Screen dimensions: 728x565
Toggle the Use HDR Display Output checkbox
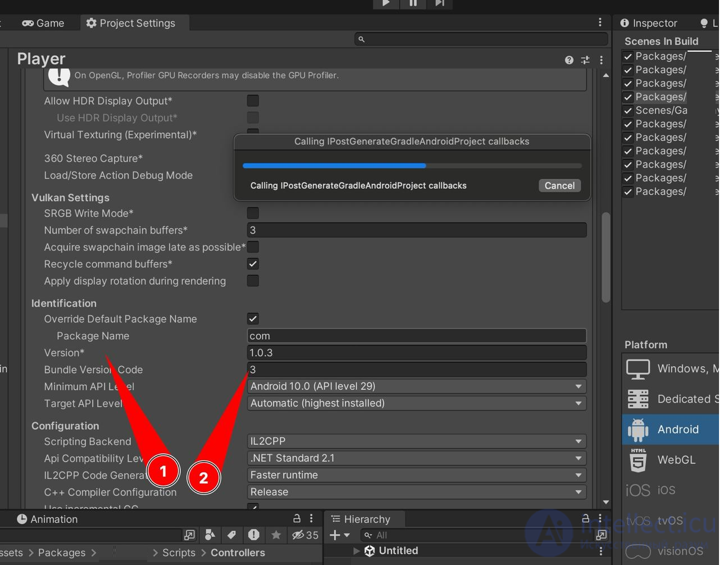click(253, 117)
